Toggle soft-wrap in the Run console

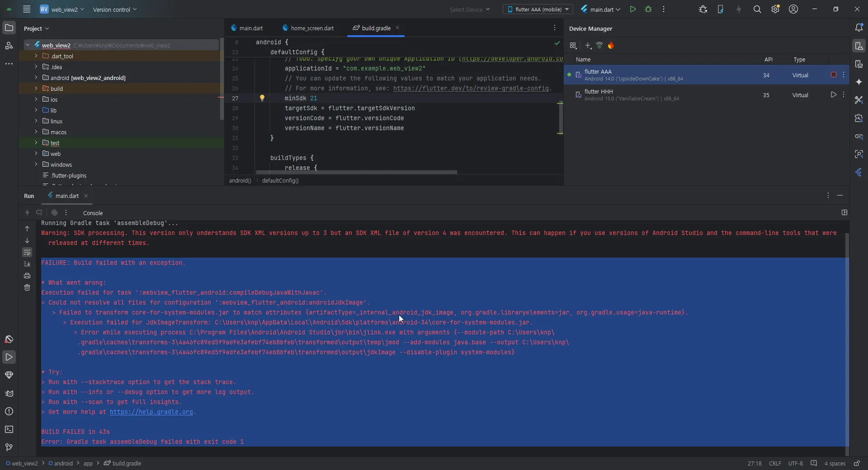point(27,252)
